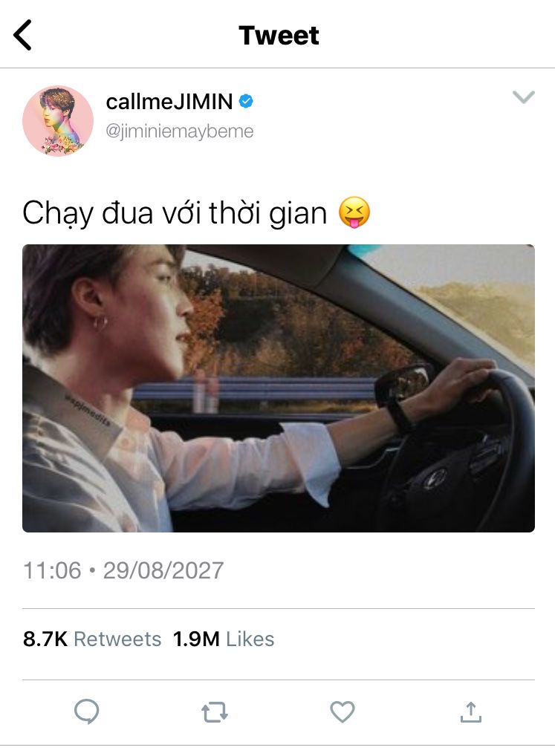Open the share upload icon
This screenshot has width=555, height=756.
coord(470,711)
